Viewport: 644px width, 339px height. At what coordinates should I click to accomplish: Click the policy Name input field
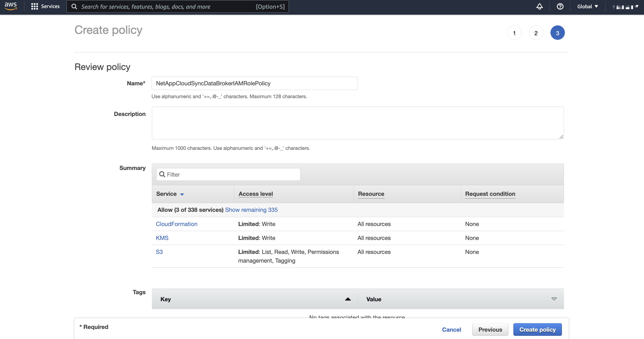[255, 83]
